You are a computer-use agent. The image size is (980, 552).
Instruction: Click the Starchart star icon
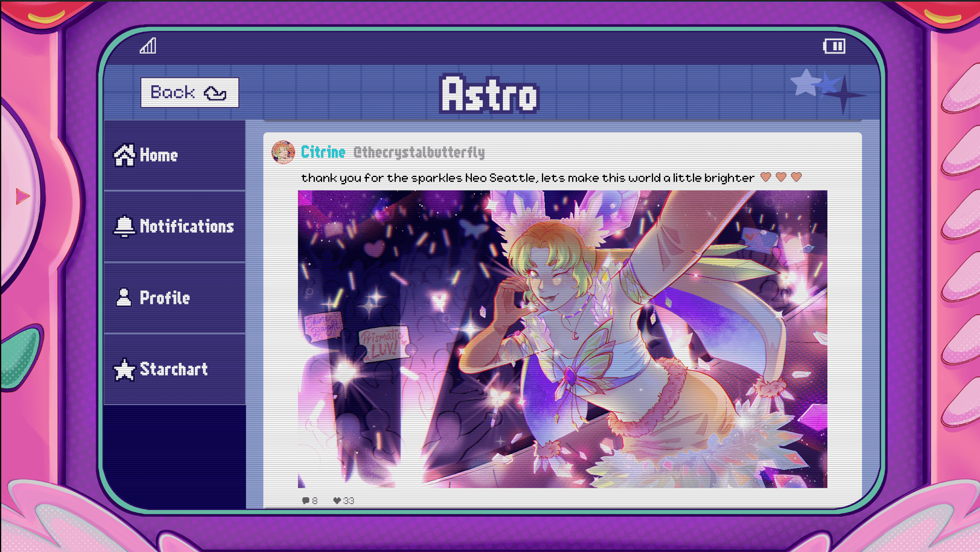click(124, 369)
